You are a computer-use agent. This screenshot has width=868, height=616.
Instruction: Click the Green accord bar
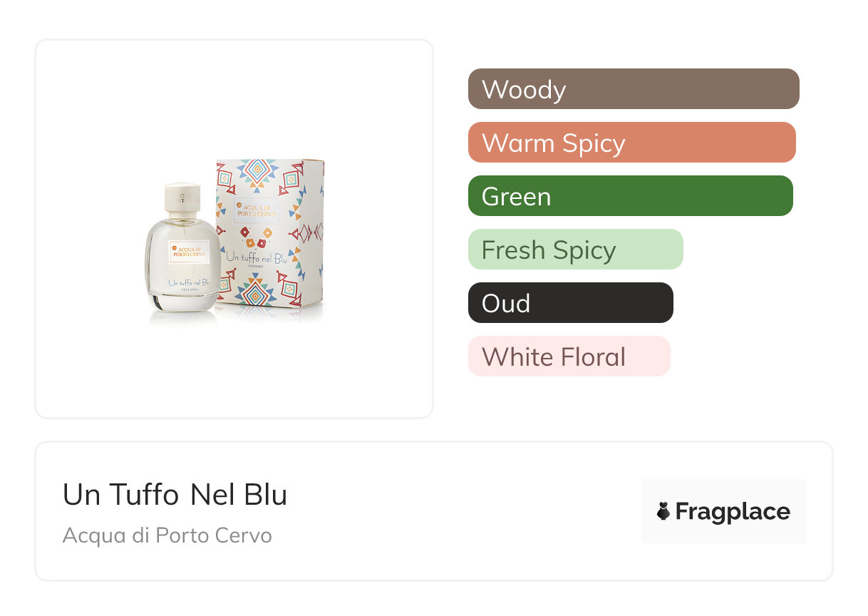point(630,196)
